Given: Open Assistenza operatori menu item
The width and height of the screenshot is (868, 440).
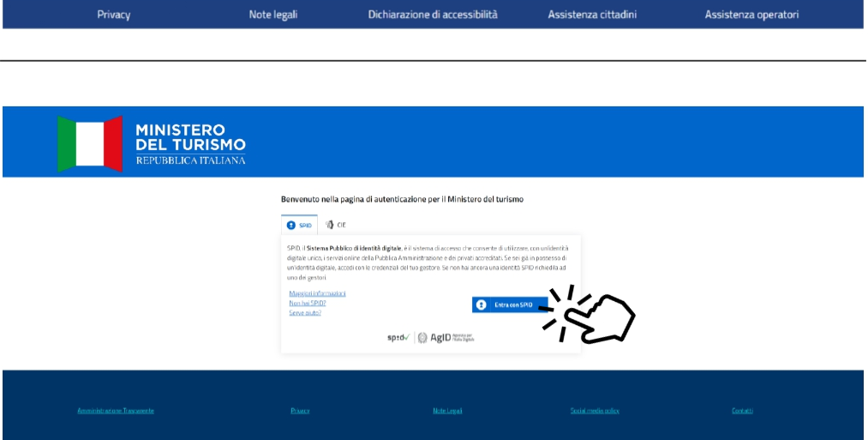Looking at the screenshot, I should (751, 15).
